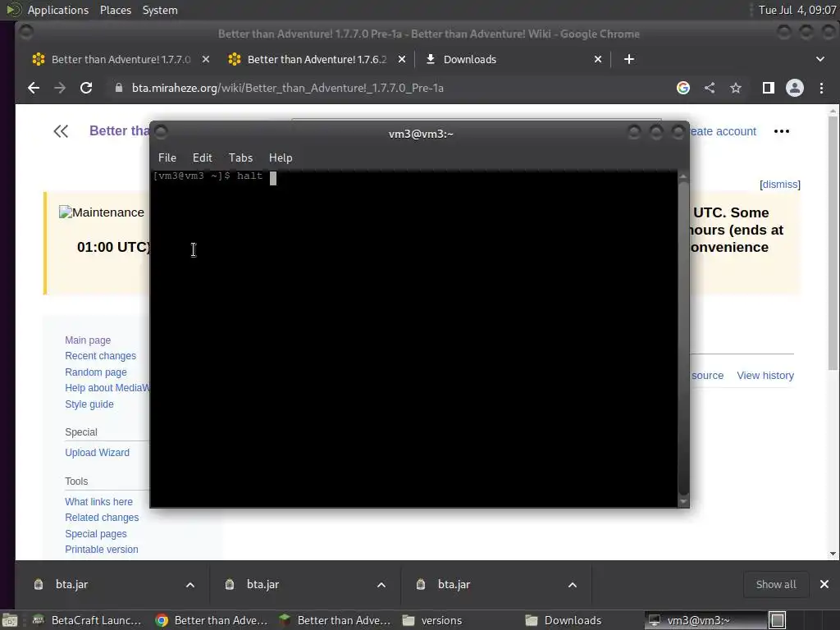This screenshot has width=840, height=630.
Task: Click the Chrome page vertical scrollbar
Action: click(x=833, y=244)
